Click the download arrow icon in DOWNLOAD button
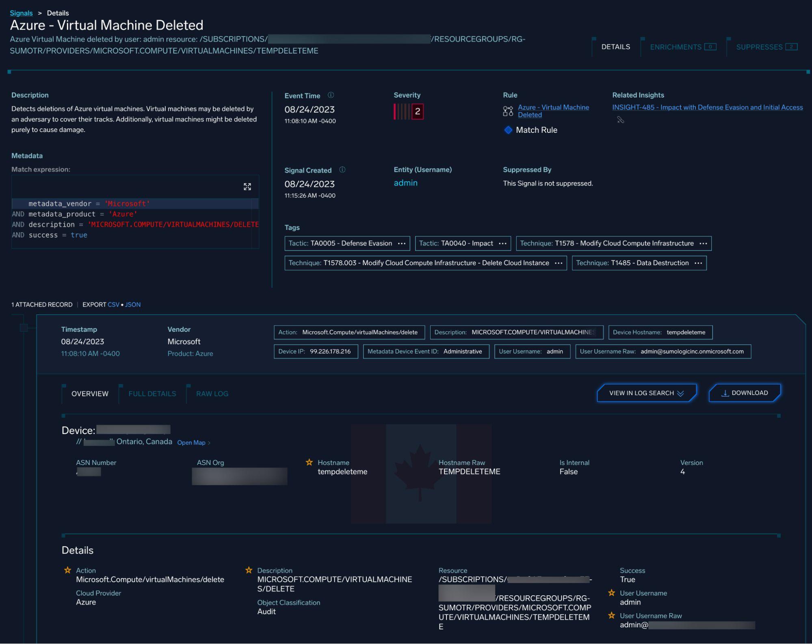Screen dimensions: 812x644 pos(725,392)
